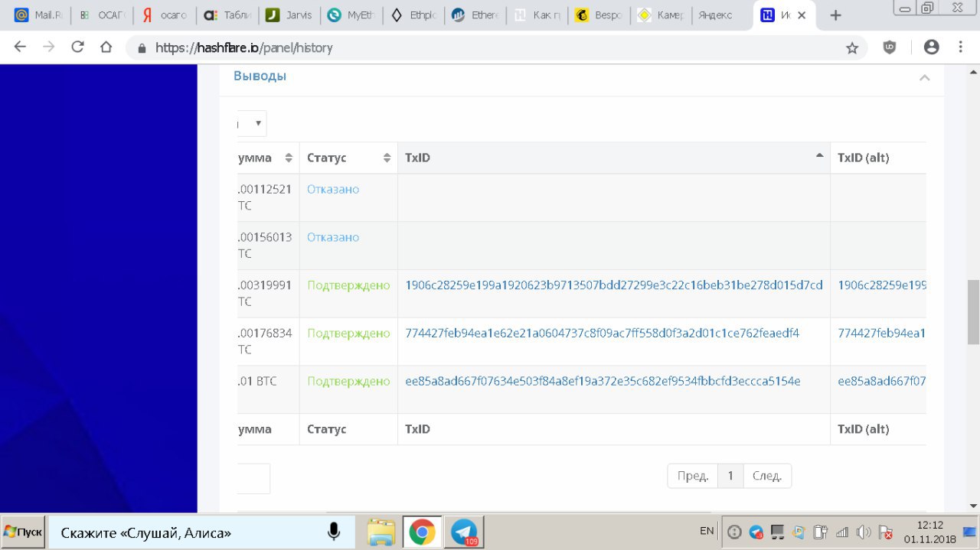Activate Alice microphone icon
Image resolution: width=980 pixels, height=550 pixels.
pyautogui.click(x=334, y=532)
